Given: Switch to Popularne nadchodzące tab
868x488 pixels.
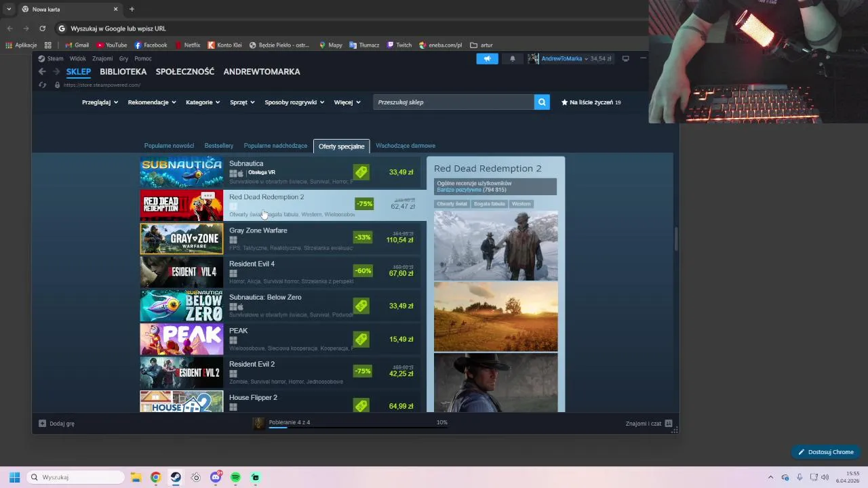Looking at the screenshot, I should [x=275, y=146].
